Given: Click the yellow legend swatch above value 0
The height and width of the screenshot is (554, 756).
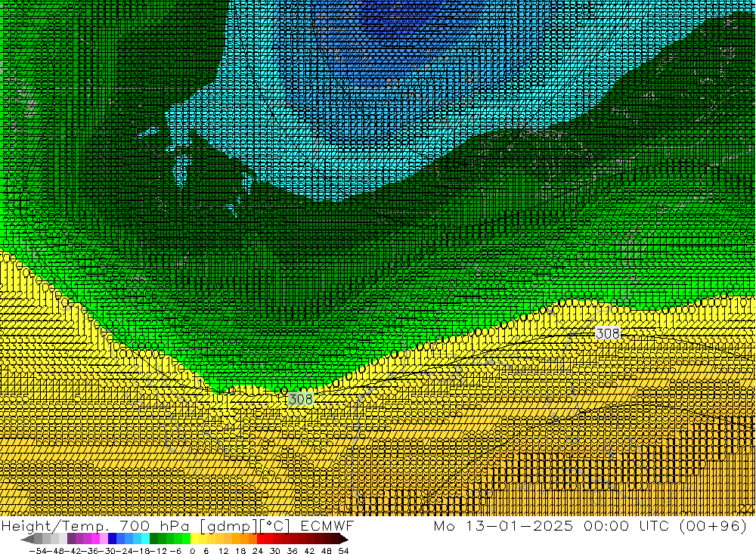Looking at the screenshot, I should (x=194, y=538).
